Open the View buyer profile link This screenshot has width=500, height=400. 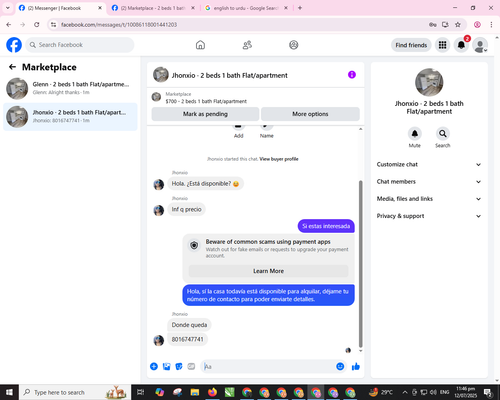279,159
